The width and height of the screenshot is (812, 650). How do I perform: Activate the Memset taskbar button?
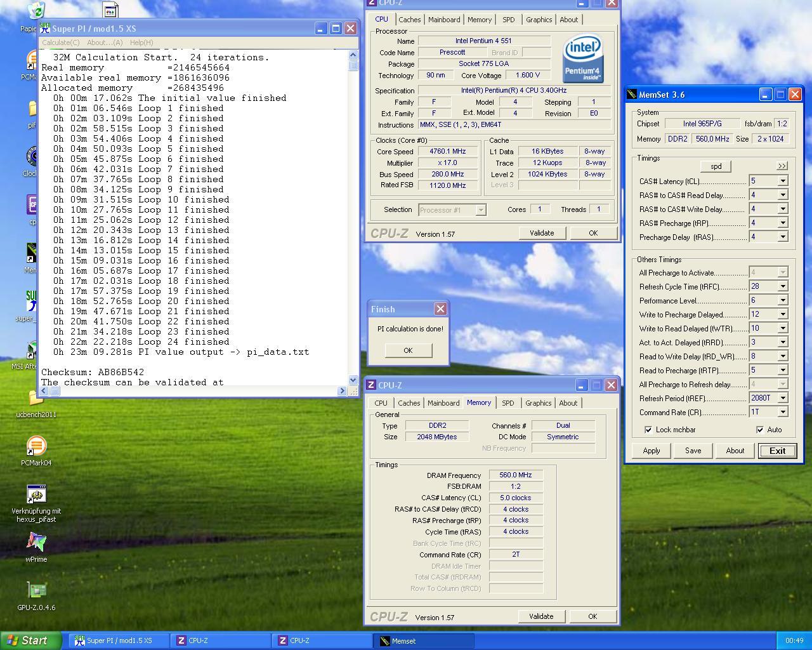[424, 640]
